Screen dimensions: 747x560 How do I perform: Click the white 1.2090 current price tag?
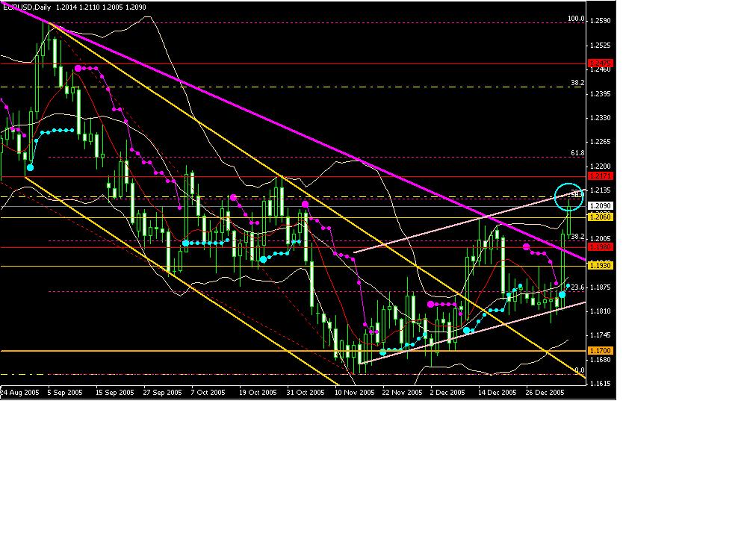[x=601, y=206]
